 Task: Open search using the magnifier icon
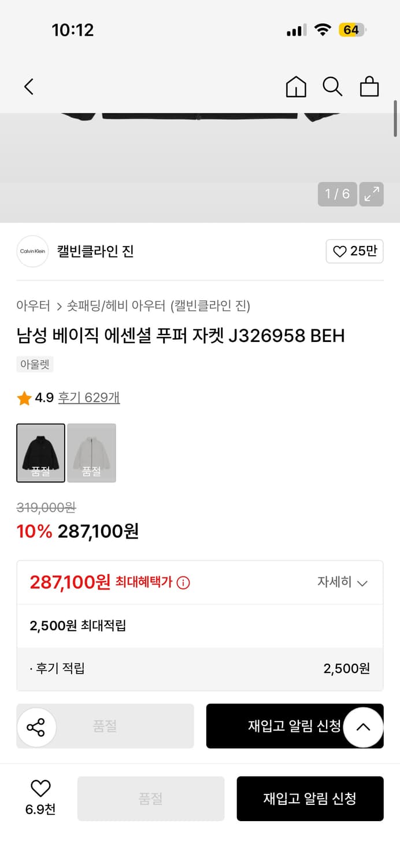pyautogui.click(x=332, y=86)
